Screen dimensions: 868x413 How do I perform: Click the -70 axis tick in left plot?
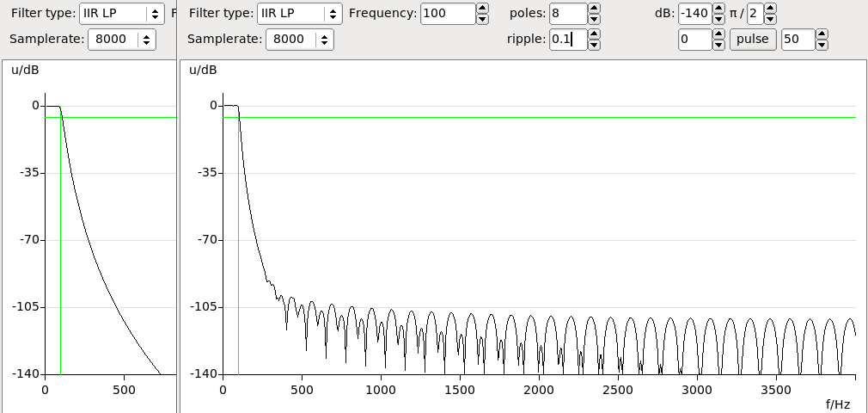[x=29, y=240]
